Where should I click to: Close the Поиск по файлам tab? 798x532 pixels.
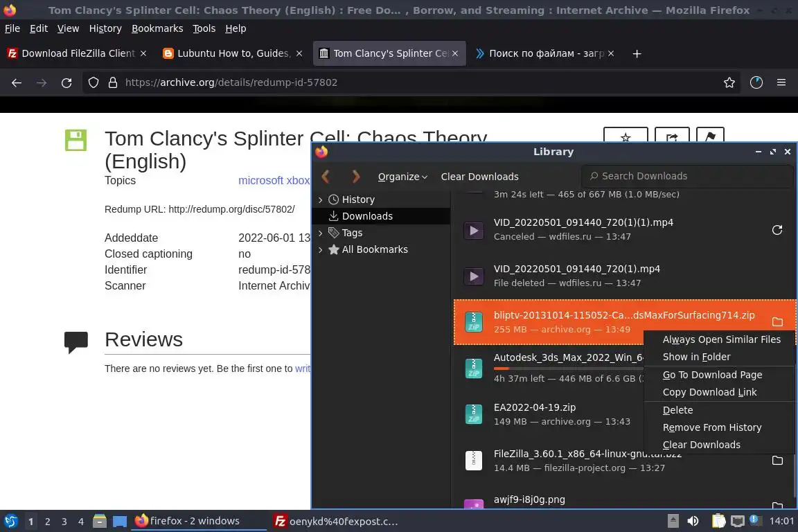pos(611,53)
